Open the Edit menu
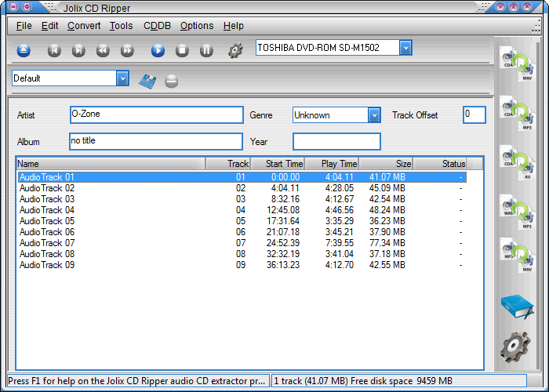549x392 pixels. tap(49, 26)
